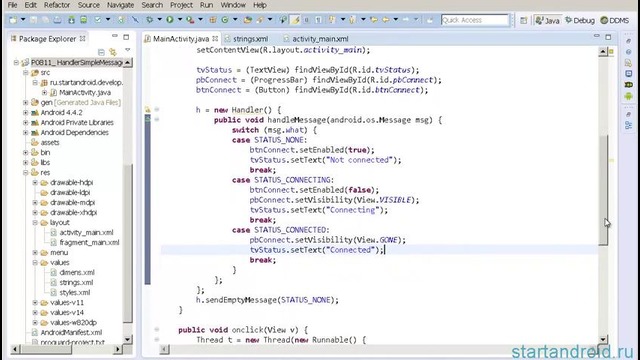Click Link with Editor icon in Package Explorer
Screen dimensions: 640x360
(113, 52)
